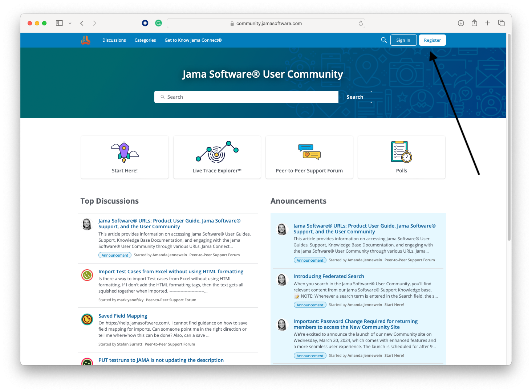Click author name Stefan Surratt
This screenshot has height=392, width=532.
point(130,344)
